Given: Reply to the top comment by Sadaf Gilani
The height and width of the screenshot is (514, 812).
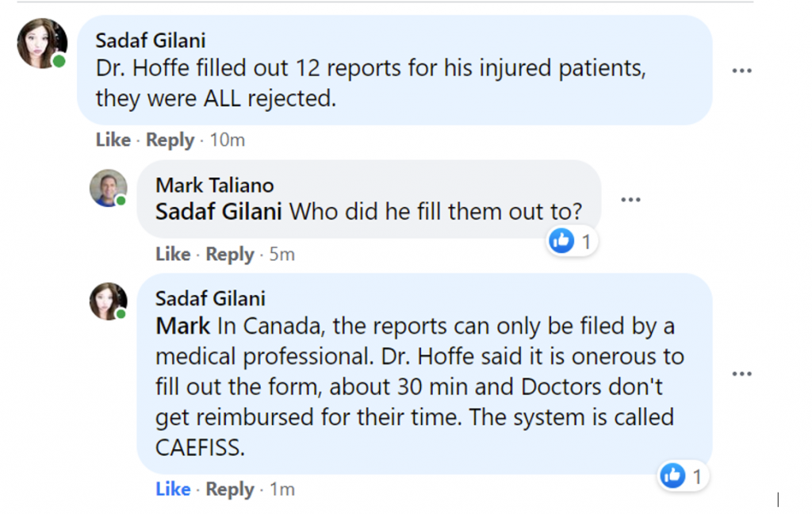Looking at the screenshot, I should point(170,140).
